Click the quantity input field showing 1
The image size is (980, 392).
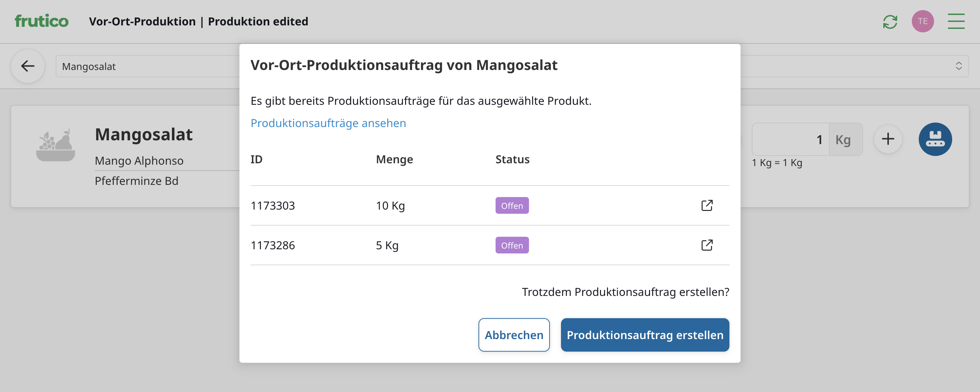coord(790,140)
